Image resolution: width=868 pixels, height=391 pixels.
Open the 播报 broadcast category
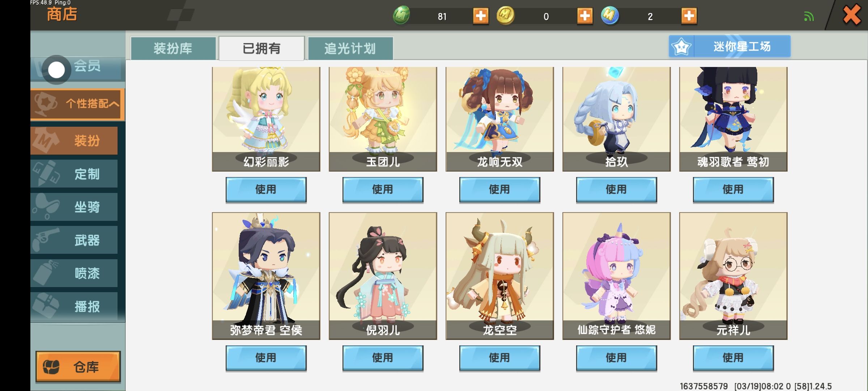point(74,306)
